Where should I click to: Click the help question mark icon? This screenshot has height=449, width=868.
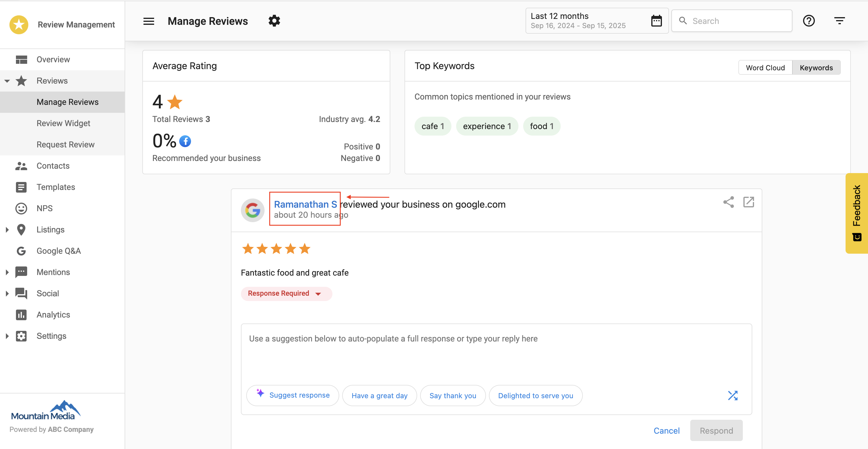809,21
